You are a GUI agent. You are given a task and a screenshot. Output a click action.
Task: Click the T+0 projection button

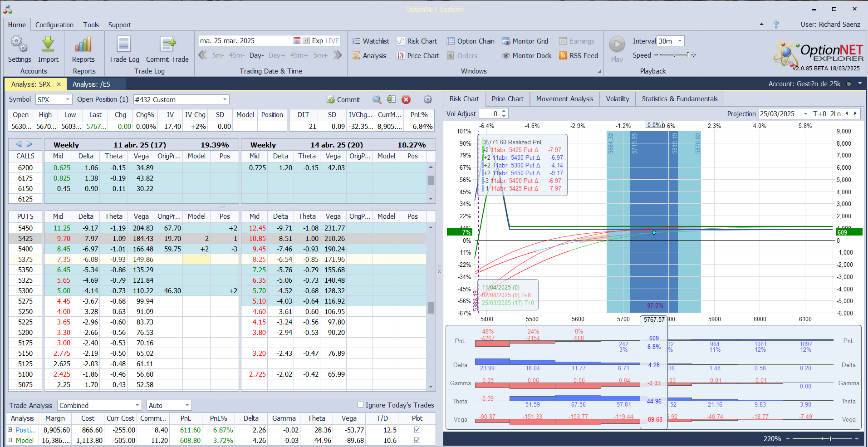[x=819, y=114]
